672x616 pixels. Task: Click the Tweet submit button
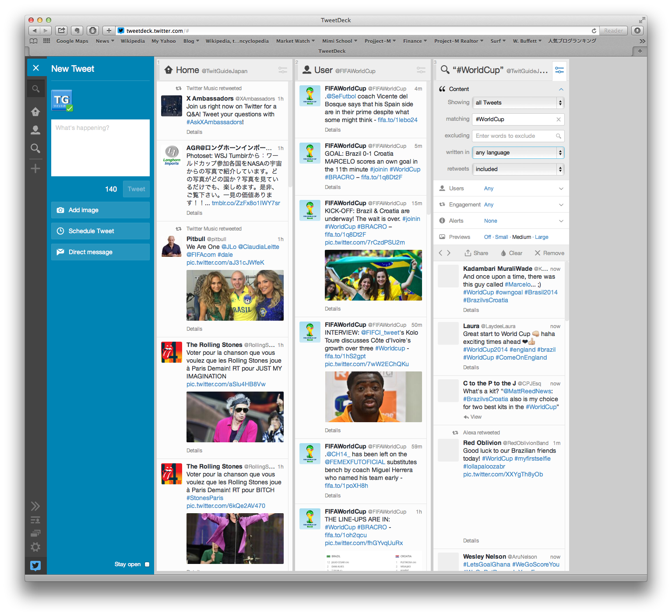tap(136, 189)
